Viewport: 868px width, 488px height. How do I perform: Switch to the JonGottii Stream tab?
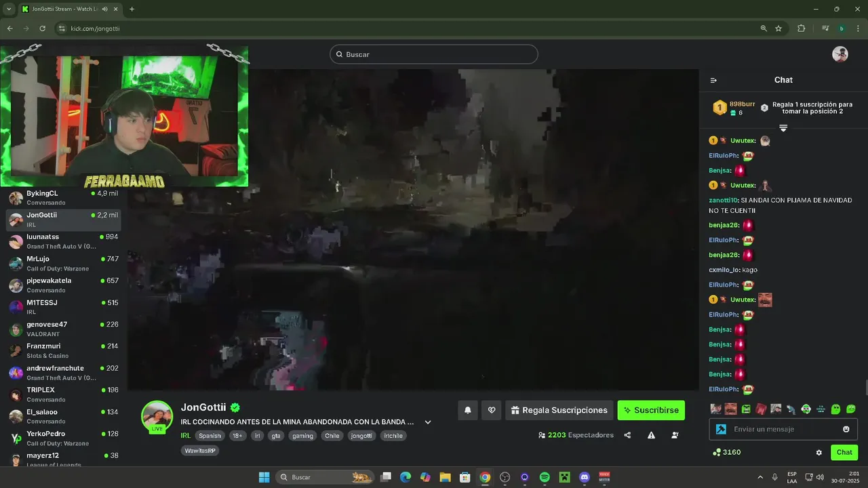[64, 9]
